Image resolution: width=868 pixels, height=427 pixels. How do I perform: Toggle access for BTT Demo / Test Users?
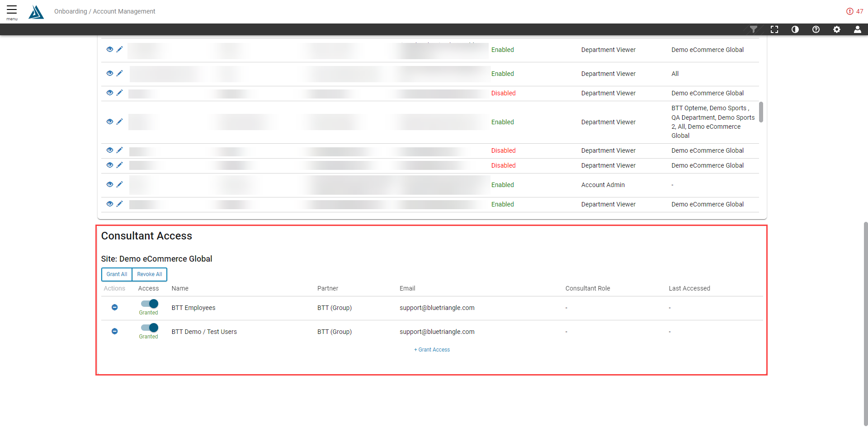(x=150, y=328)
